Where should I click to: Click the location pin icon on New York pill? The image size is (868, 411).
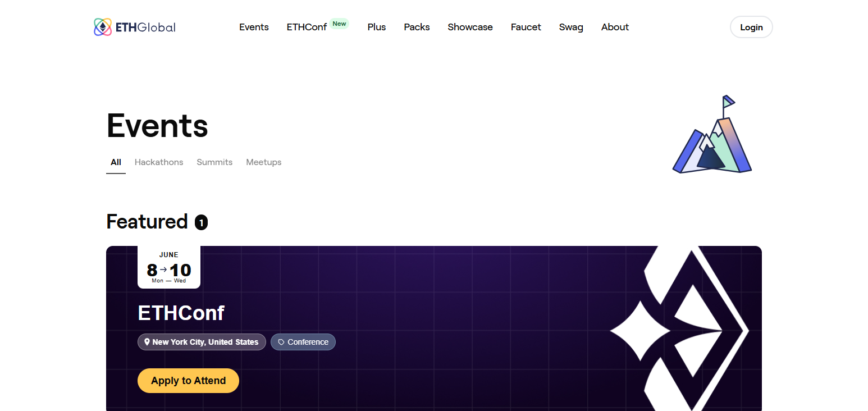(x=147, y=342)
